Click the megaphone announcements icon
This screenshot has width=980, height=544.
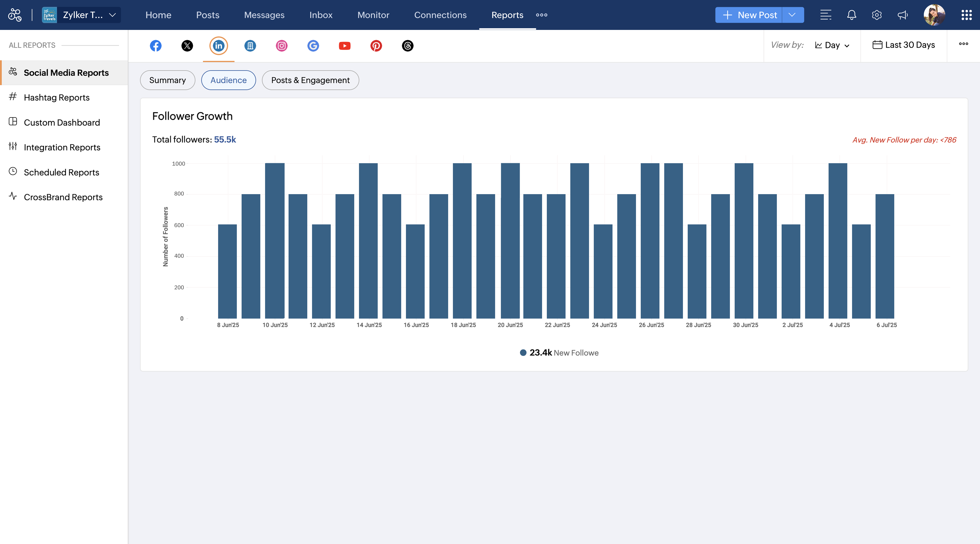(903, 15)
